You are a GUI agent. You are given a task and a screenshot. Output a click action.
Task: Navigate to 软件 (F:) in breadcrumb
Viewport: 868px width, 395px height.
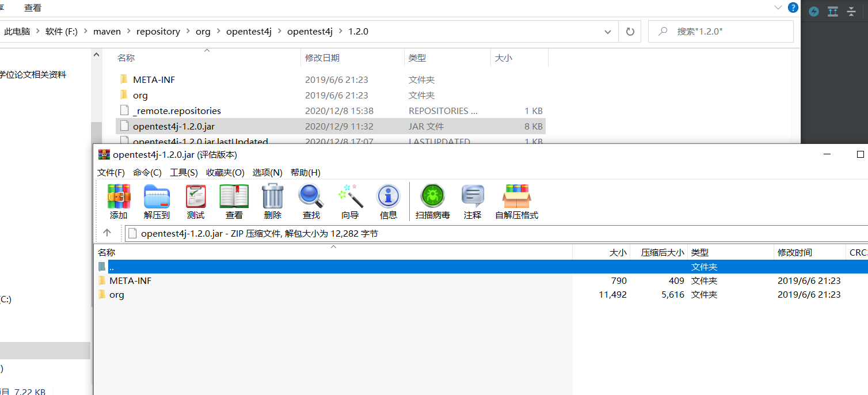pyautogui.click(x=61, y=32)
